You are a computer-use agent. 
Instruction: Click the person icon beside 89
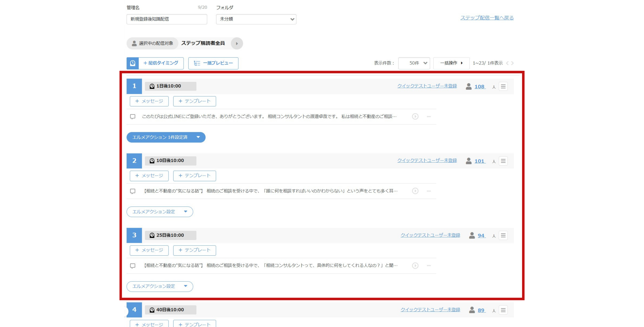(x=472, y=310)
